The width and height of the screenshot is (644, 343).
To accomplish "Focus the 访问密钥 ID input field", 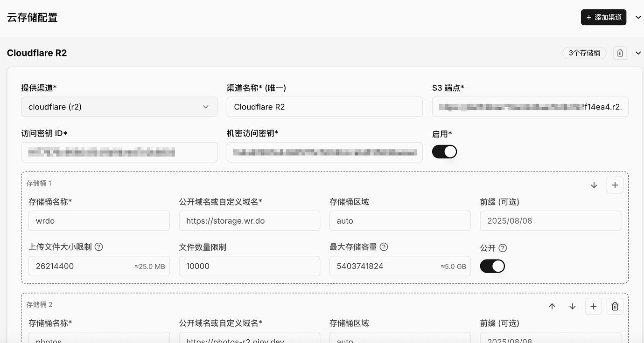I will coord(119,152).
